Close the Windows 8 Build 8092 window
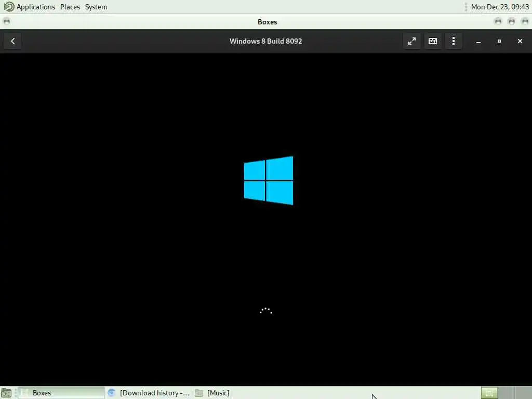 [520, 41]
